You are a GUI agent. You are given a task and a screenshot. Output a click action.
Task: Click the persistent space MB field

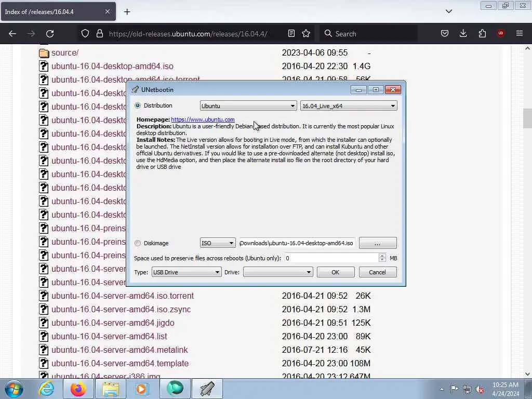point(331,258)
